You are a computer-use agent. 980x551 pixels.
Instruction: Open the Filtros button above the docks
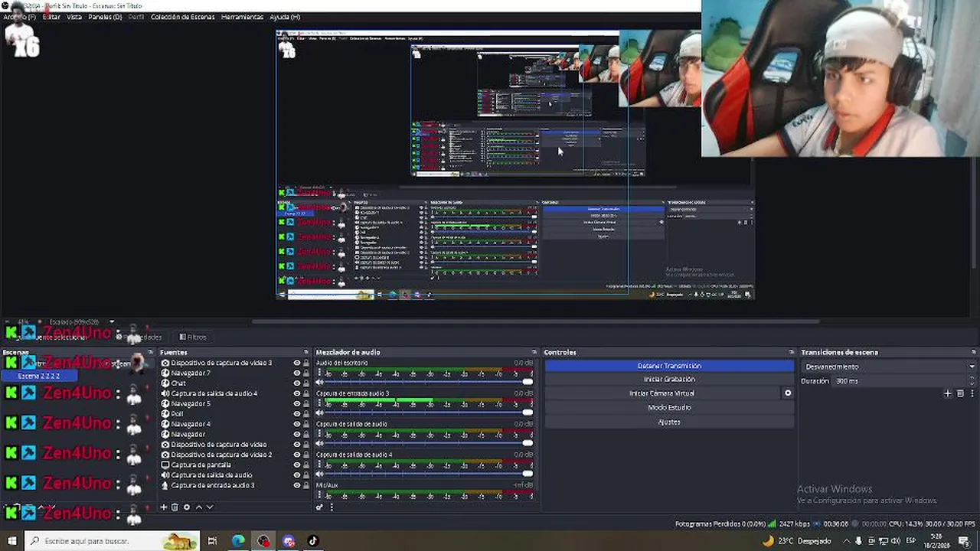tap(193, 337)
